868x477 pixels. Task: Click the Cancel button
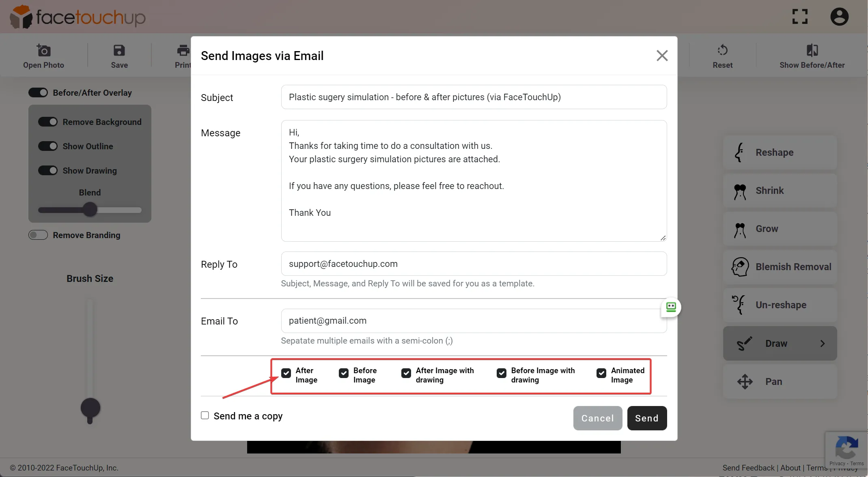coord(597,418)
